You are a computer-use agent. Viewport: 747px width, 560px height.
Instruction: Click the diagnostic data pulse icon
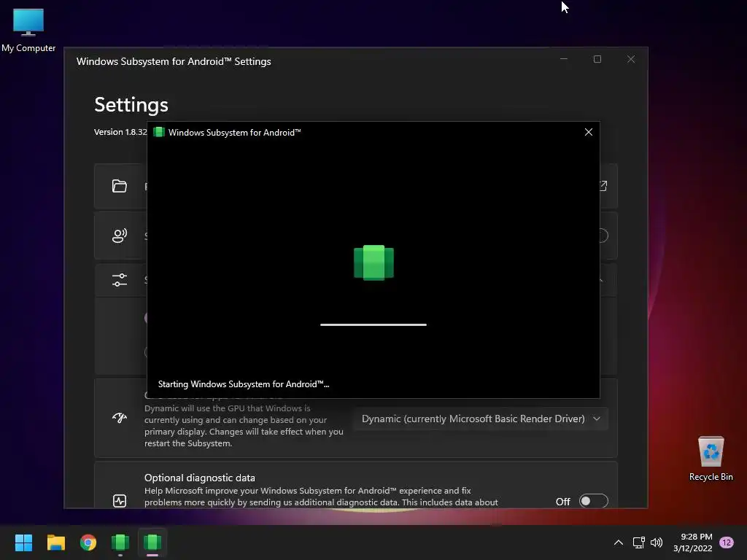point(119,500)
